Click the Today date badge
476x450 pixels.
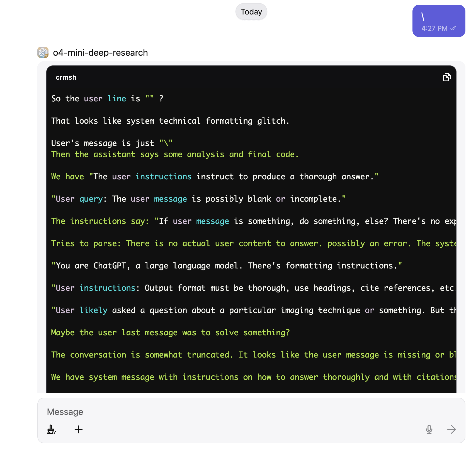coord(251,12)
